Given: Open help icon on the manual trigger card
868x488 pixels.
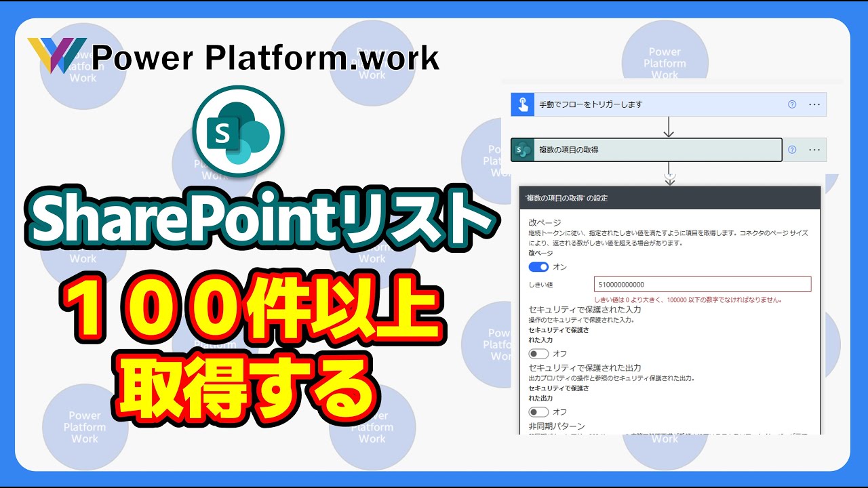Looking at the screenshot, I should 792,104.
